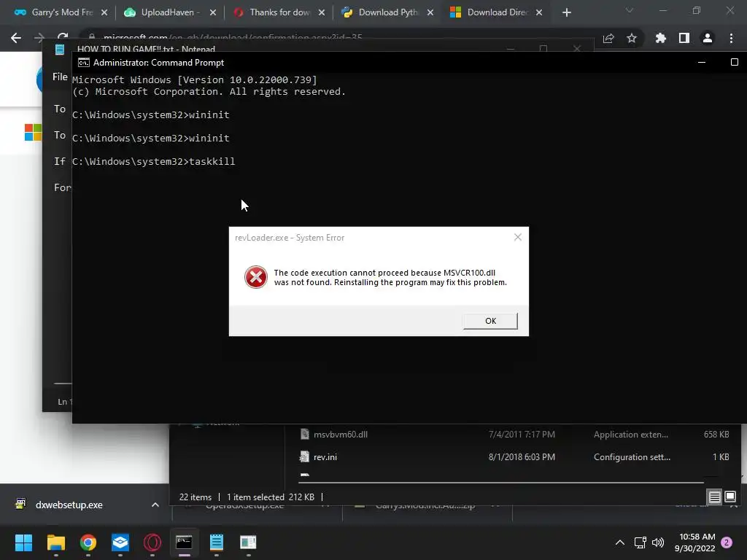
Task: Share this page from the Chrome toolbar
Action: pyautogui.click(x=608, y=38)
